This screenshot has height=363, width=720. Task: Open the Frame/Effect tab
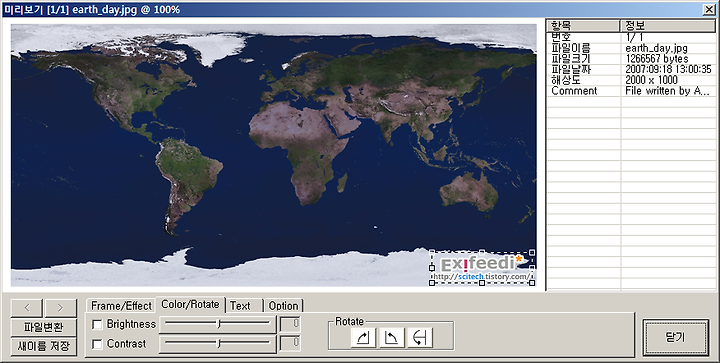click(121, 306)
